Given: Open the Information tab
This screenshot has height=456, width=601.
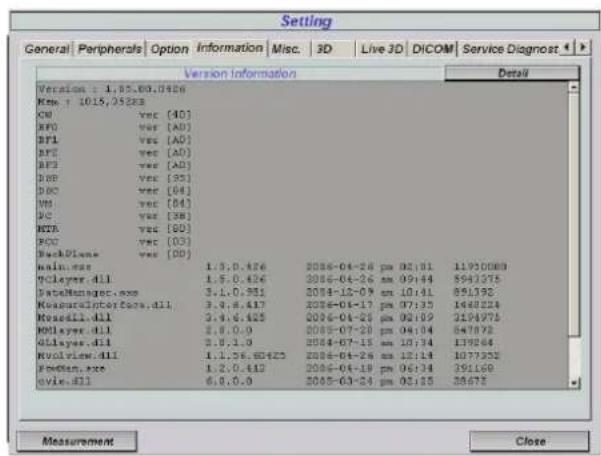Looking at the screenshot, I should click(230, 48).
